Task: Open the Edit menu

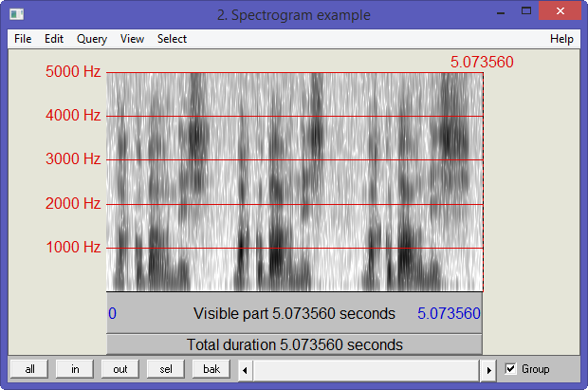Action: [54, 39]
